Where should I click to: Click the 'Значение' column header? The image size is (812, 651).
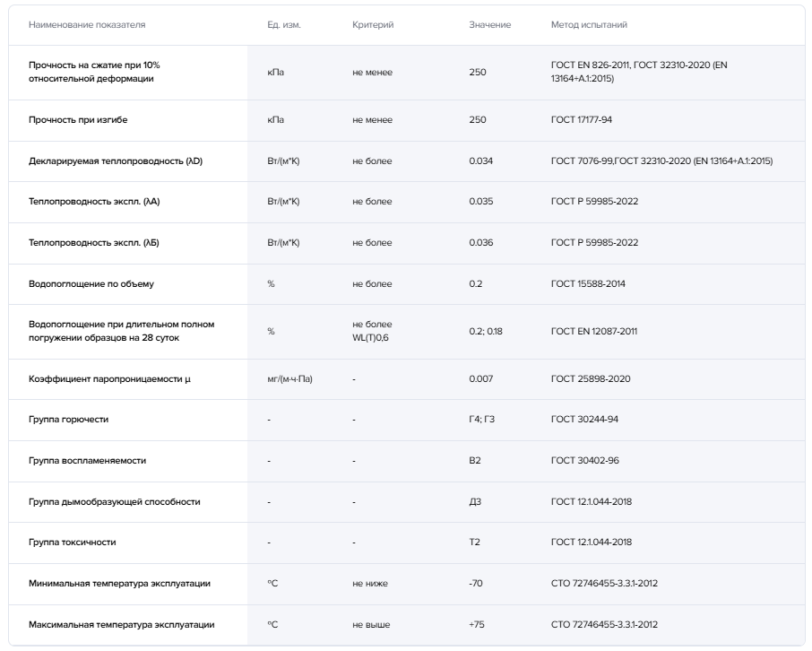[489, 25]
